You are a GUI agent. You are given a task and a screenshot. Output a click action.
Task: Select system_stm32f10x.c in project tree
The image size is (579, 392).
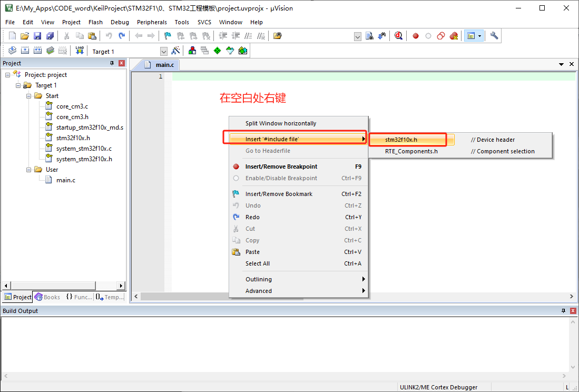(84, 149)
